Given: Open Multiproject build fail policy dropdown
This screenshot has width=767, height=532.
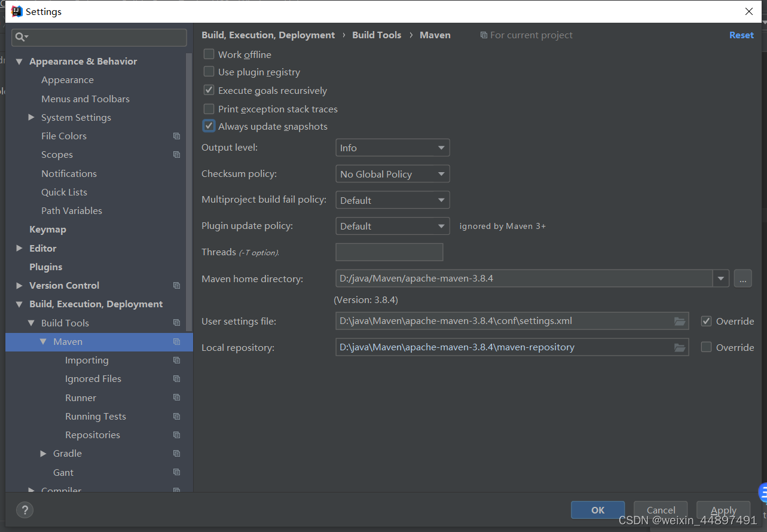Looking at the screenshot, I should coord(392,200).
